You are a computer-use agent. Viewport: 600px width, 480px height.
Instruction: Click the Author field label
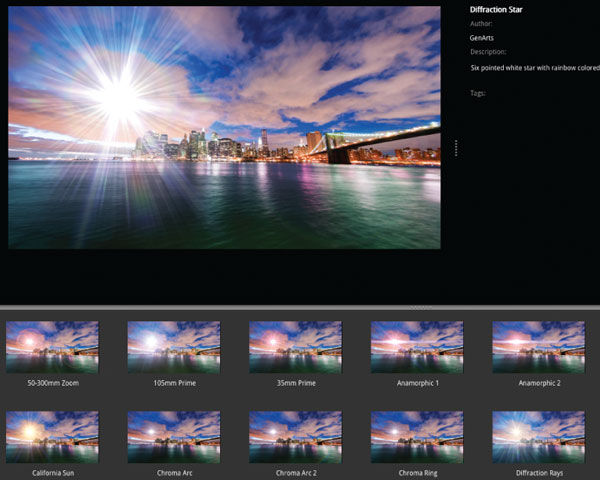click(x=483, y=24)
